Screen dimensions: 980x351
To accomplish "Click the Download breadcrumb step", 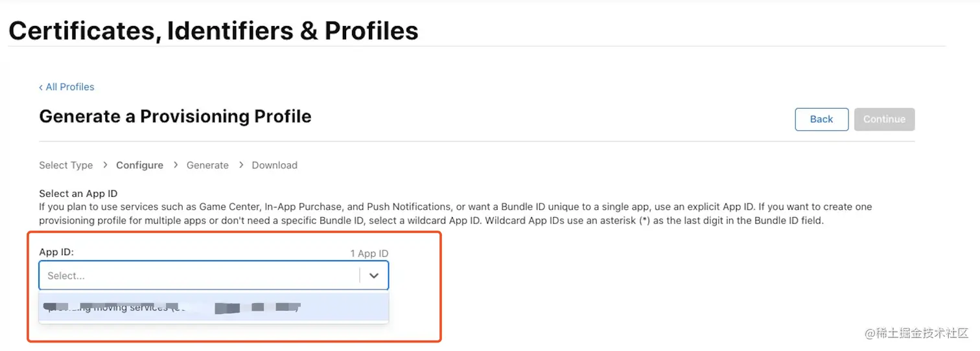I will (274, 165).
